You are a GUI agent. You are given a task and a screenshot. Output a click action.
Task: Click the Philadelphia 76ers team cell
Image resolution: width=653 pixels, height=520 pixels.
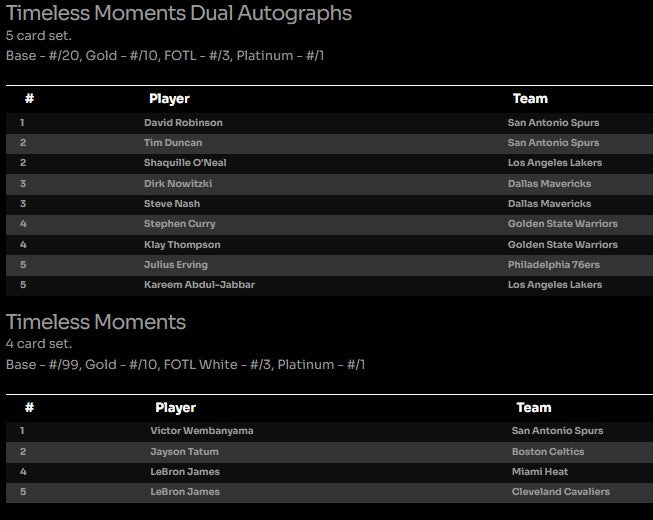pos(554,265)
